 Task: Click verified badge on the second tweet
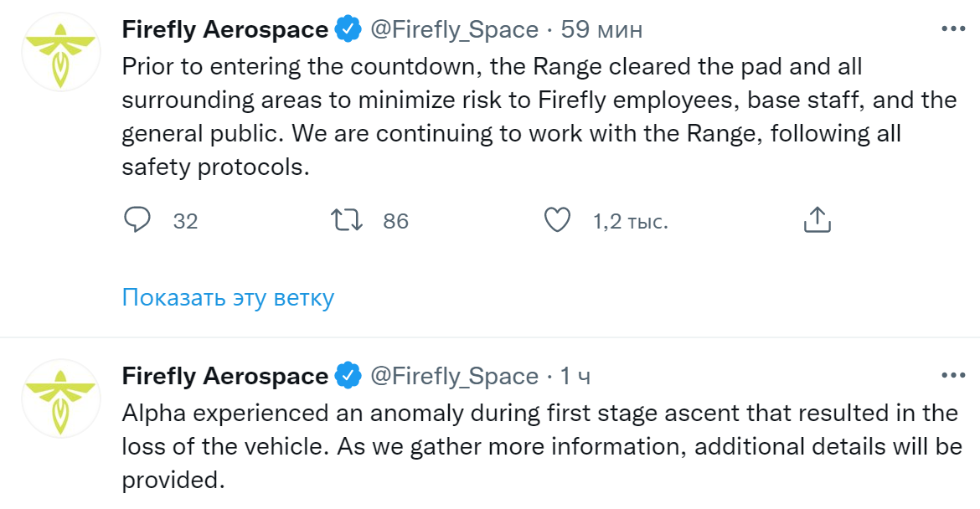tap(348, 377)
